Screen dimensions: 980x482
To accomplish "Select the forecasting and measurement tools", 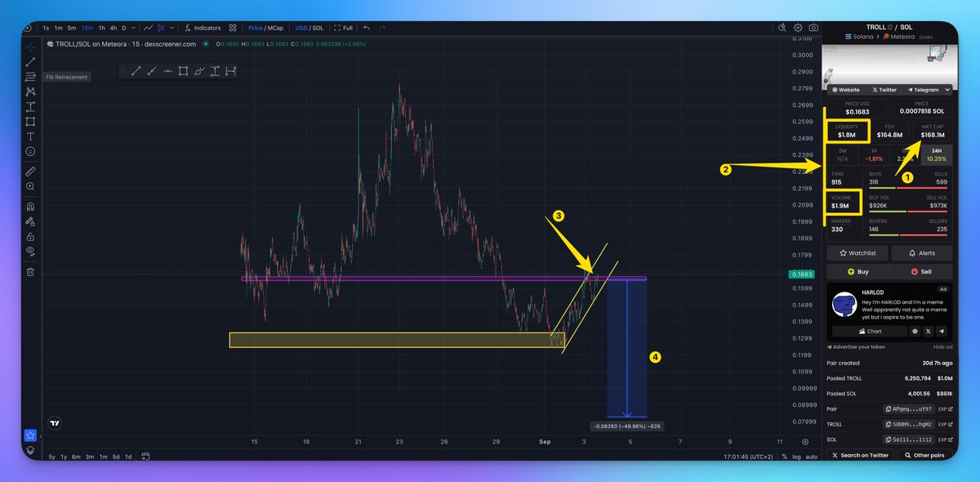I will [30, 106].
